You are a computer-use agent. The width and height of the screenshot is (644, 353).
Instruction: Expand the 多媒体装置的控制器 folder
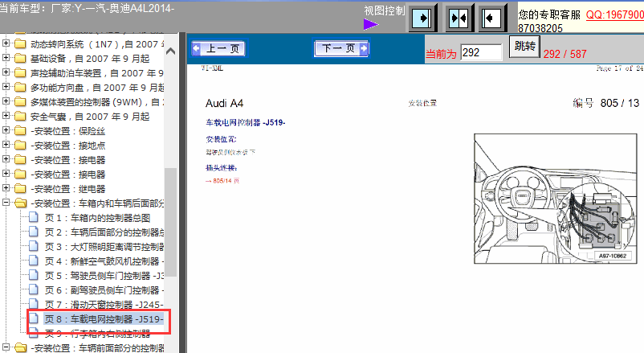(x=6, y=101)
